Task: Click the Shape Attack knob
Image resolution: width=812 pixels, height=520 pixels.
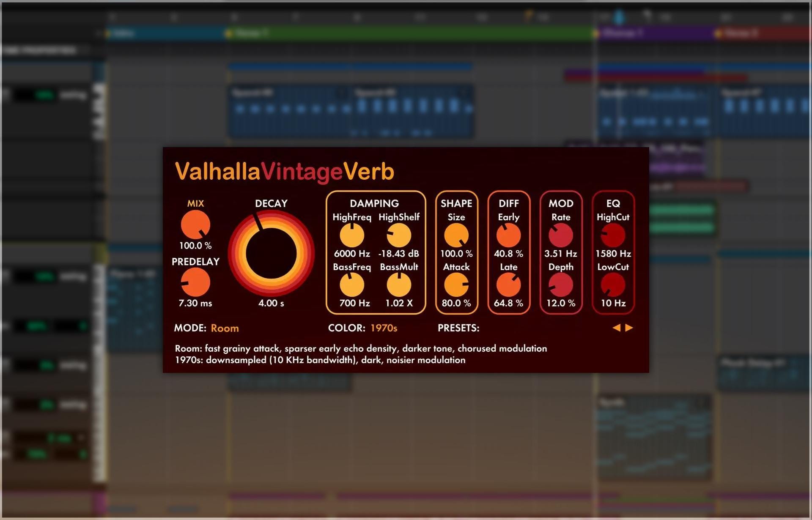Action: click(x=456, y=285)
